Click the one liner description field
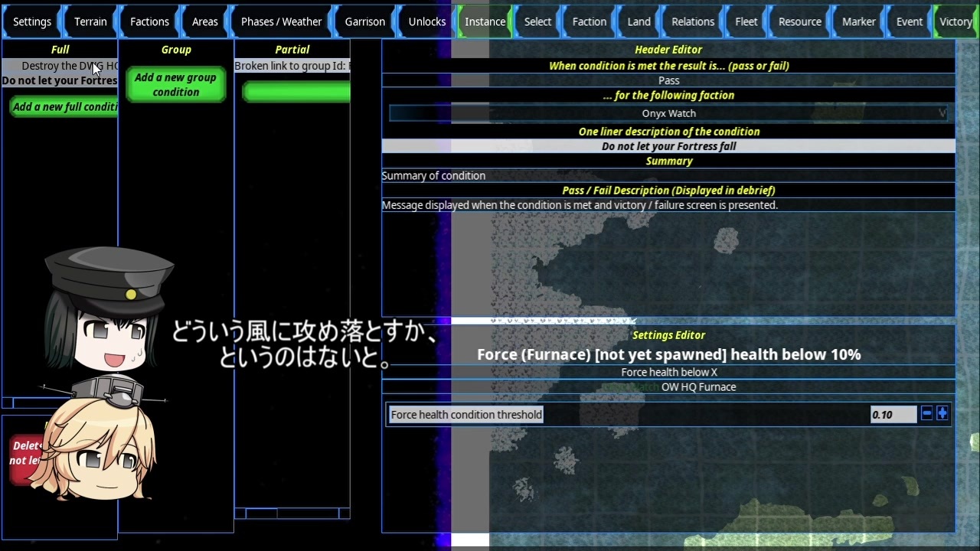Screen dimensions: 980x551 click(x=668, y=146)
